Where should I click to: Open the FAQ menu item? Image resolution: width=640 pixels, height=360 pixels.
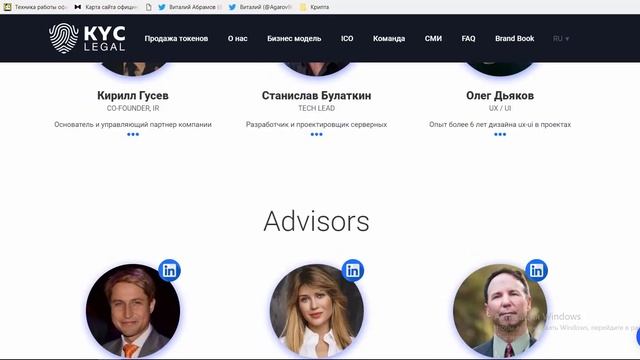[469, 38]
